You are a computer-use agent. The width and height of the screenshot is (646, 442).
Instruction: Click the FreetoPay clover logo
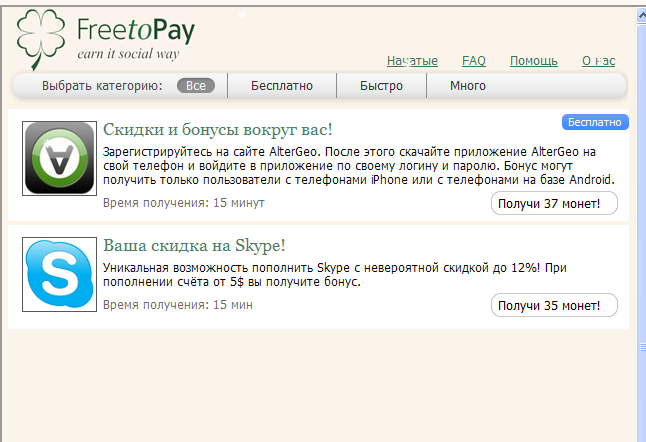click(x=41, y=39)
